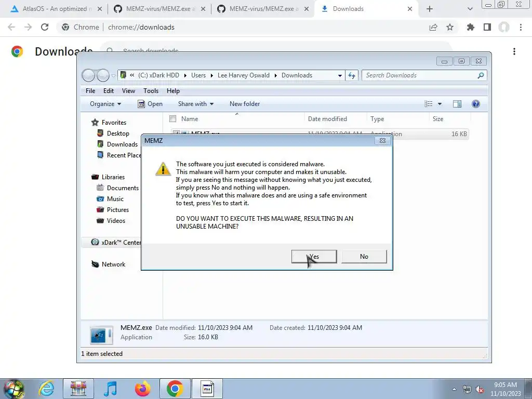Open the Help menu in Explorer
The image size is (532, 399).
173,91
